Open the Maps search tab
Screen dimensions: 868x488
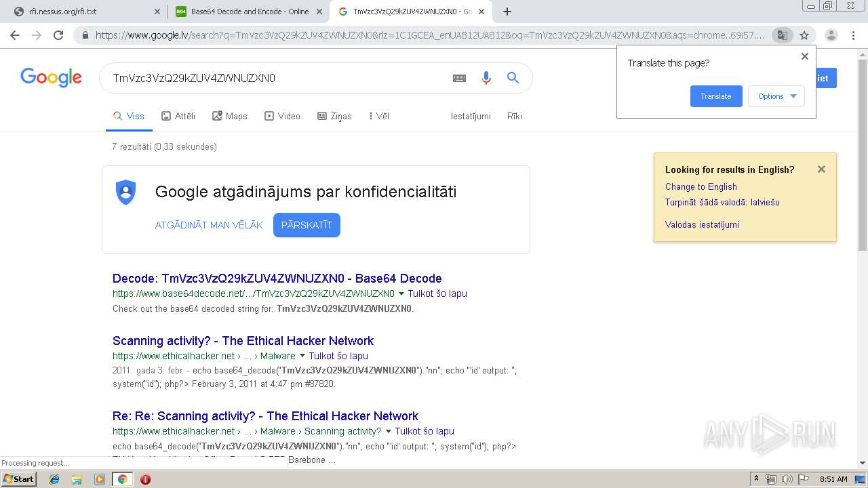coord(230,116)
